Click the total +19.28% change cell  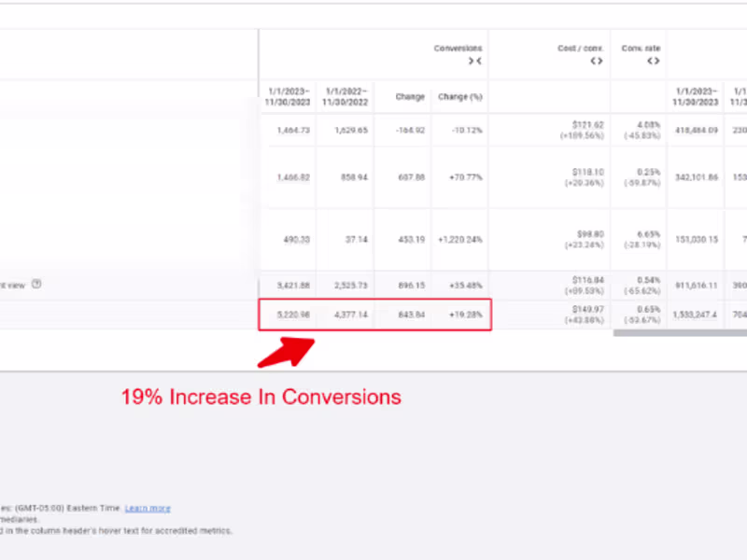click(x=465, y=315)
